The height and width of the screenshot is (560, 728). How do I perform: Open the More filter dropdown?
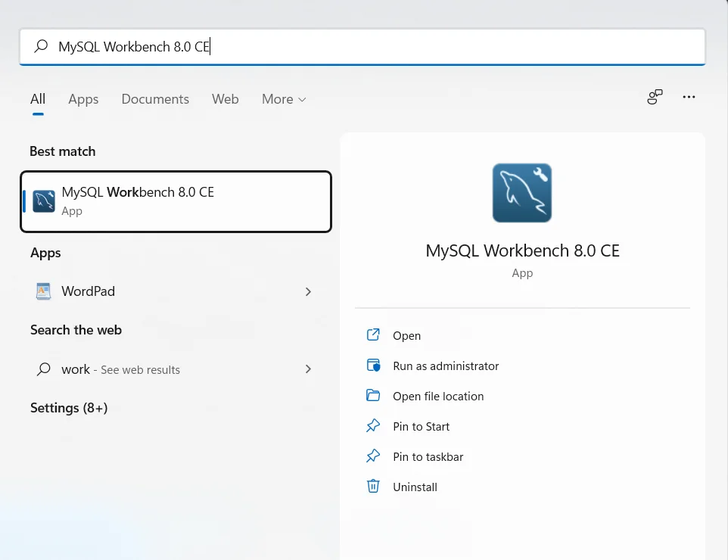283,99
